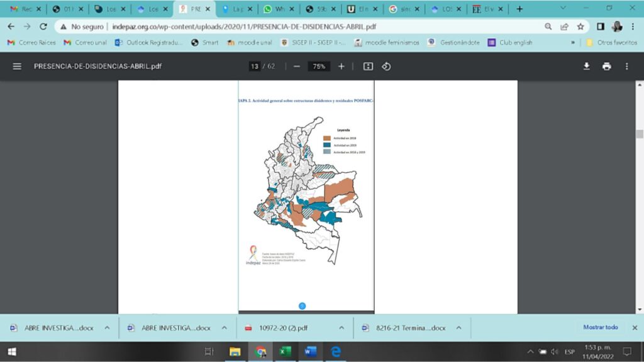This screenshot has height=362, width=644.
Task: Download the PDF file
Action: 586,66
